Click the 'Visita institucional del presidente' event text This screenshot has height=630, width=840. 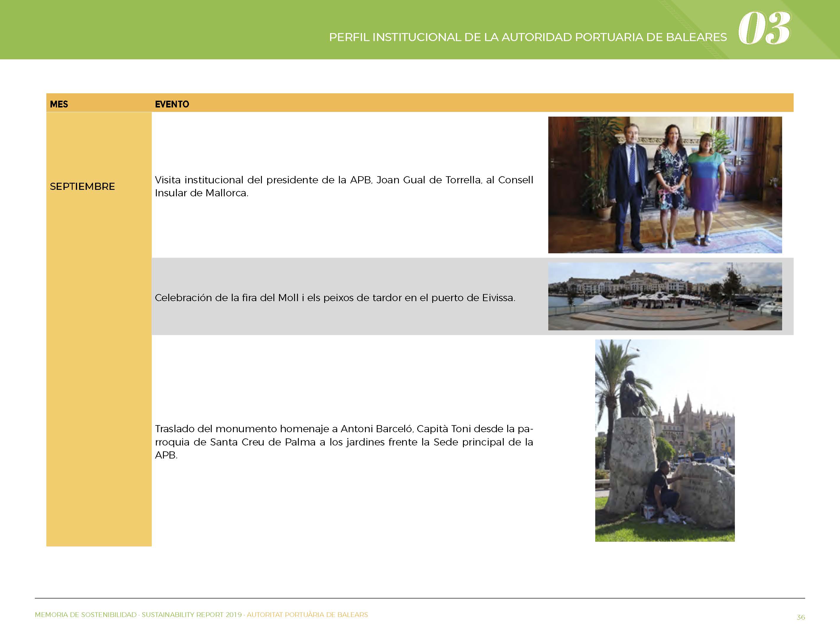pyautogui.click(x=344, y=186)
